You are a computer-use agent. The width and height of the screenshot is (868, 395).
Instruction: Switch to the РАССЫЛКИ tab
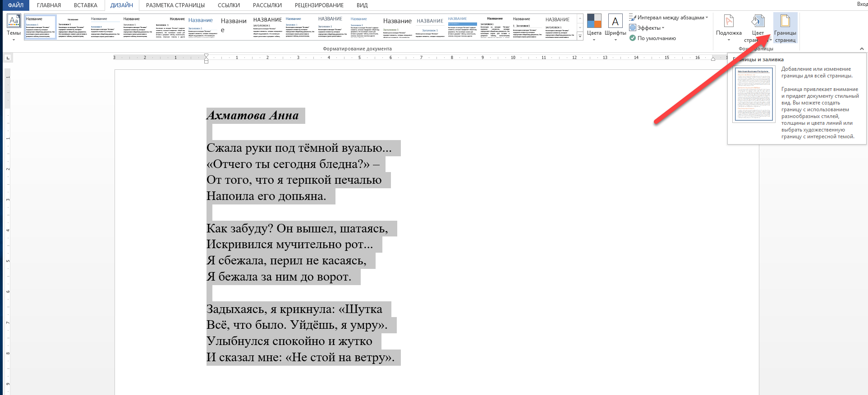(x=267, y=5)
